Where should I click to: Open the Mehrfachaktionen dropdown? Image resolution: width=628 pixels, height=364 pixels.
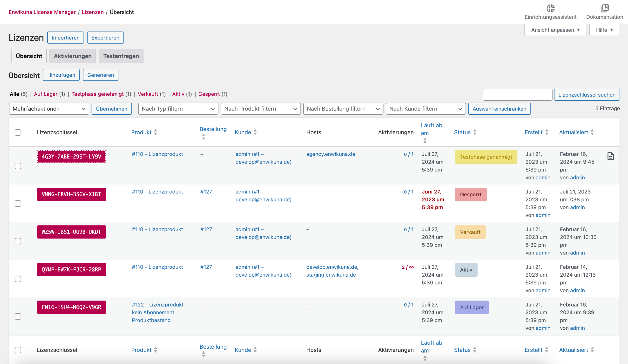click(49, 109)
